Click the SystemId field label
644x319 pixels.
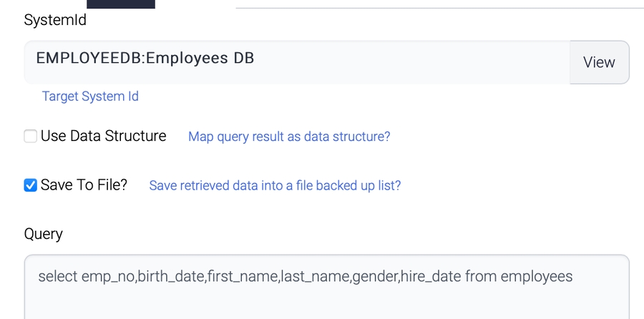coord(55,20)
